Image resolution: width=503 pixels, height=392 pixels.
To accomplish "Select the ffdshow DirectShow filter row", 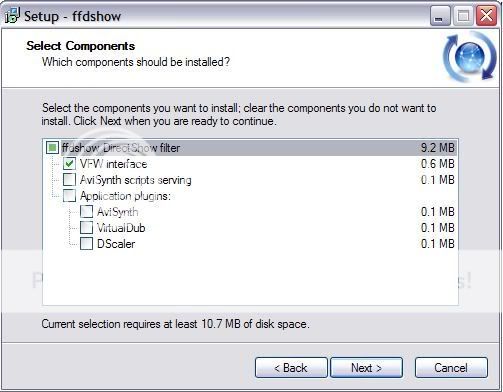I will point(250,147).
